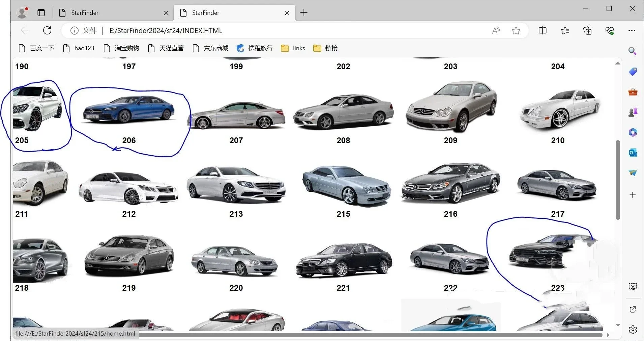Open the Favorites list icon
This screenshot has height=341, width=644.
point(565,30)
